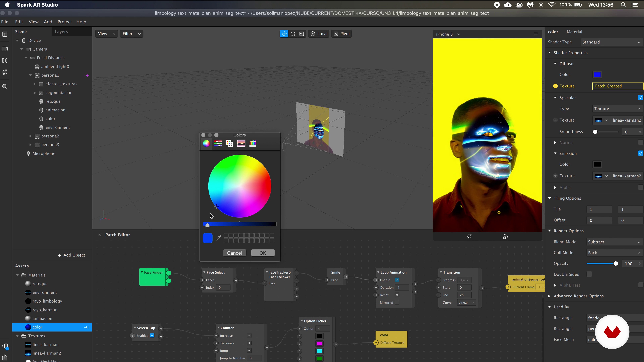Click the restart/refresh icon in left sidebar
The width and height of the screenshot is (644, 362).
coord(5,72)
